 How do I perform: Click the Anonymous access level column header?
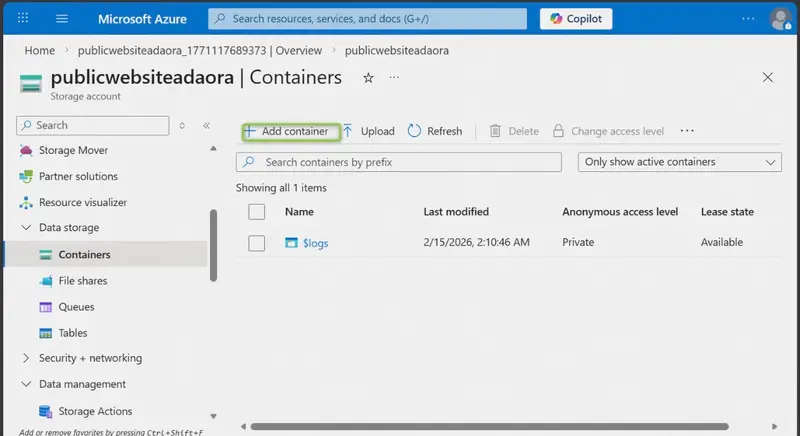click(620, 212)
